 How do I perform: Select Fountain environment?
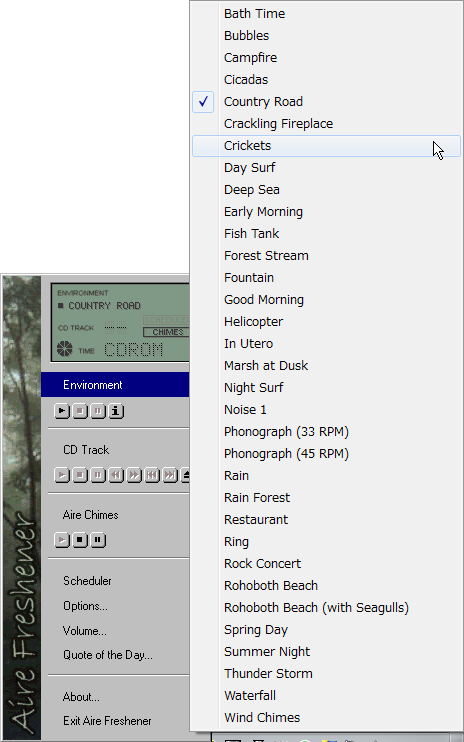pos(326,278)
